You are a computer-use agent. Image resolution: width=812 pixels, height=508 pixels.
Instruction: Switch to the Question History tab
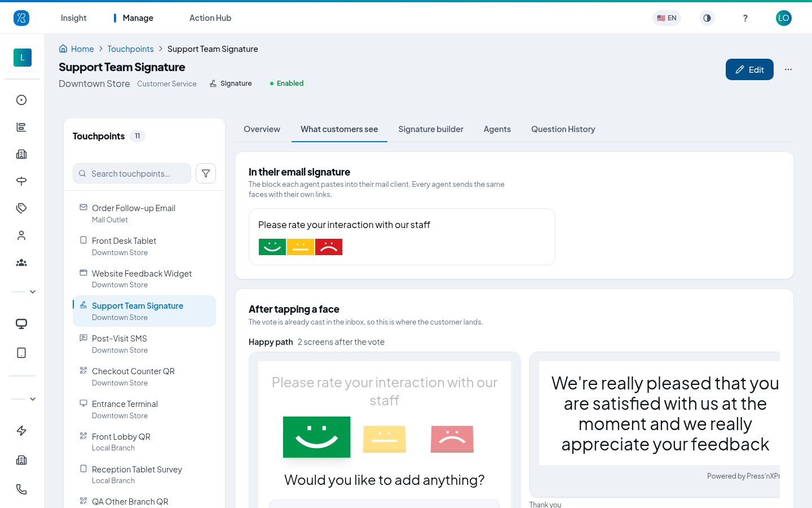tap(563, 129)
